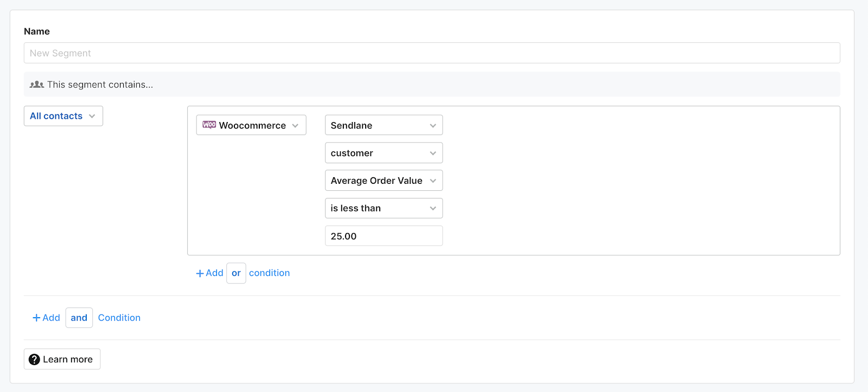
Task: Open the All contacts dropdown
Action: click(x=63, y=116)
